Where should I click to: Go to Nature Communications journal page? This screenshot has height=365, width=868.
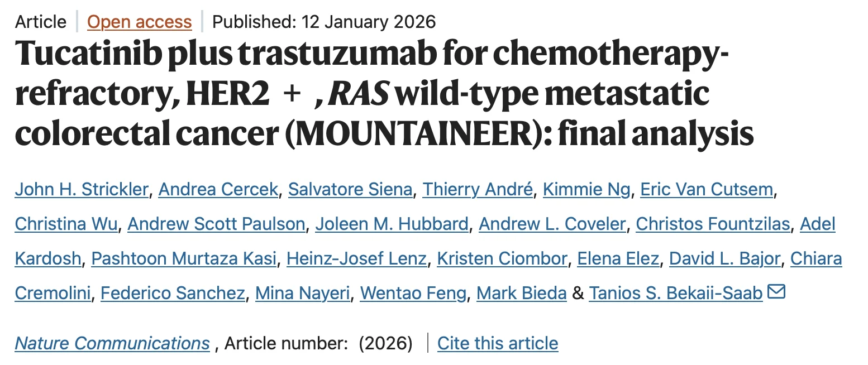tap(112, 343)
